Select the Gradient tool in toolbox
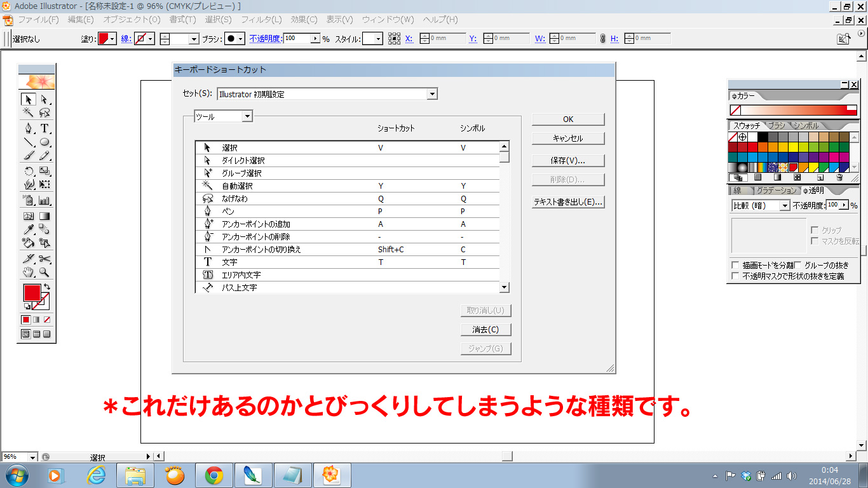 pyautogui.click(x=44, y=215)
